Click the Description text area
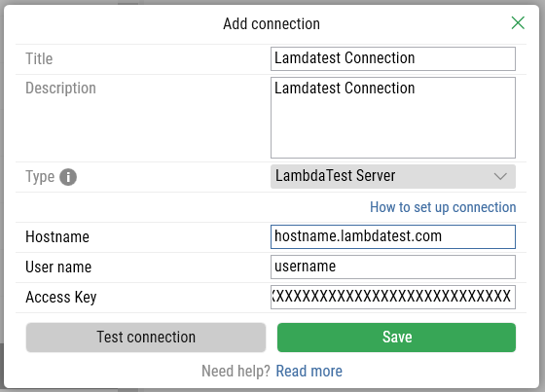This screenshot has width=545, height=392. (393, 118)
